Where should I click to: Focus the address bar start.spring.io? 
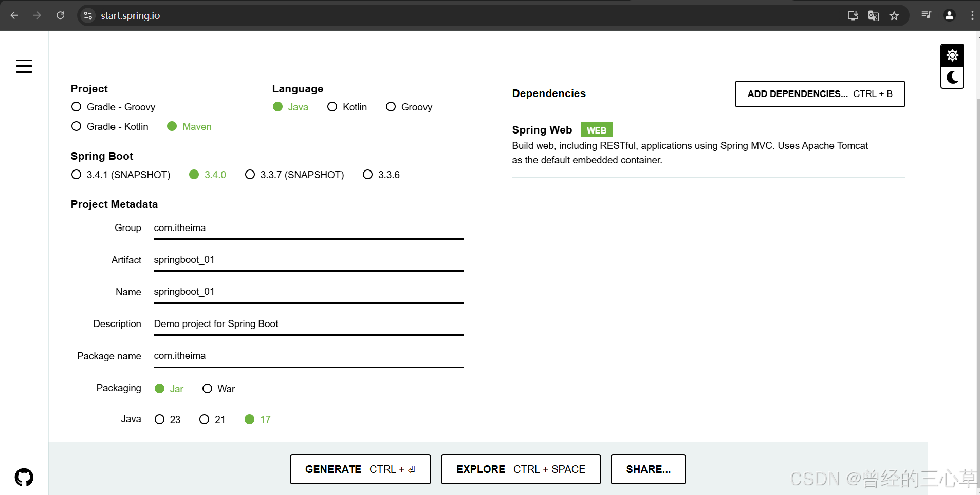coord(463,15)
